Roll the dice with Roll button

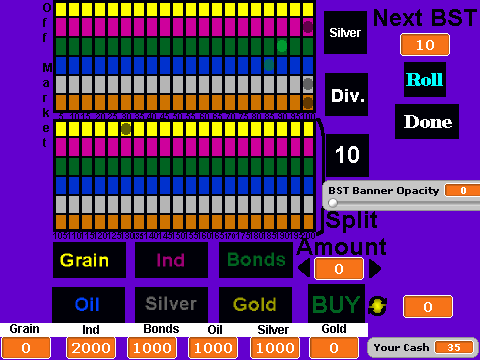pos(425,80)
